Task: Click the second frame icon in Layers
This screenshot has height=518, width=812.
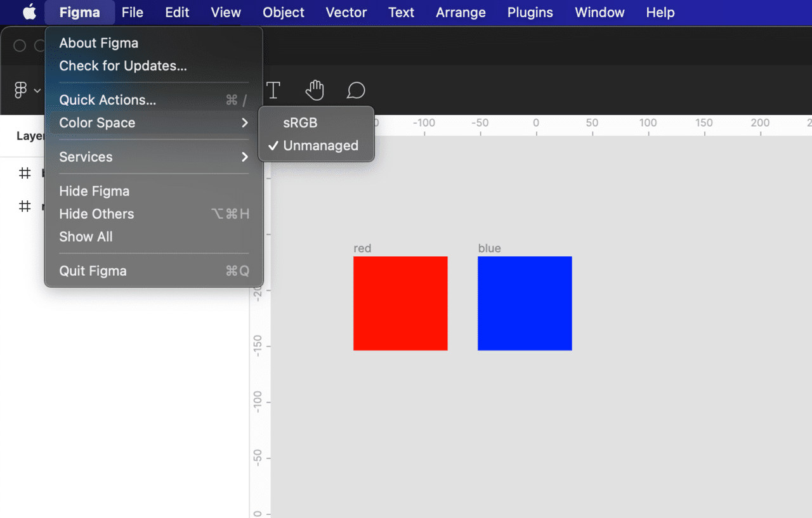Action: point(25,206)
